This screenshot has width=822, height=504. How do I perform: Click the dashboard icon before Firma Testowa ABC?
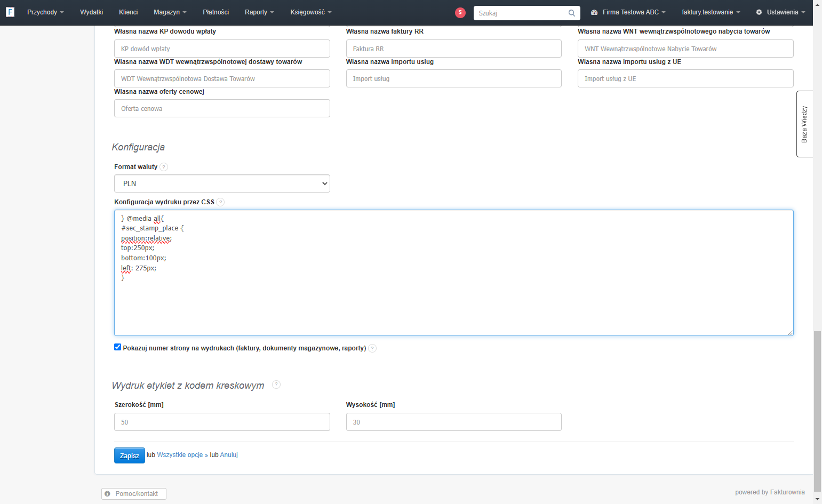(594, 12)
